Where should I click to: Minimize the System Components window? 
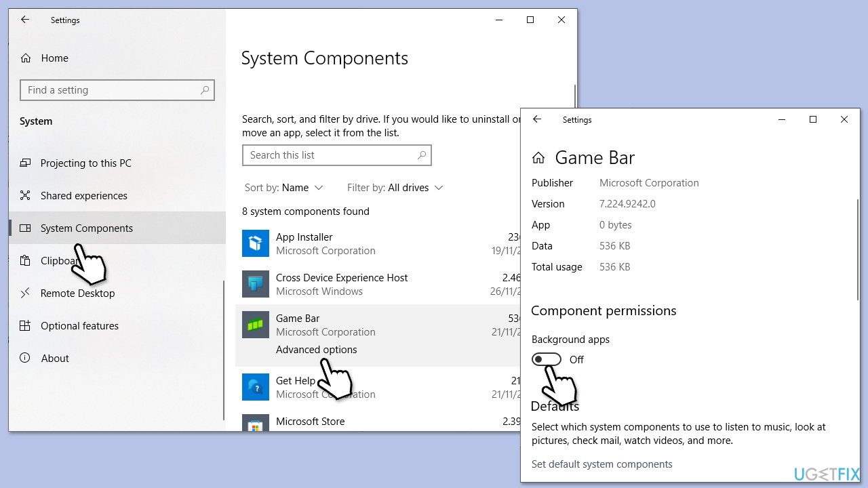(499, 20)
